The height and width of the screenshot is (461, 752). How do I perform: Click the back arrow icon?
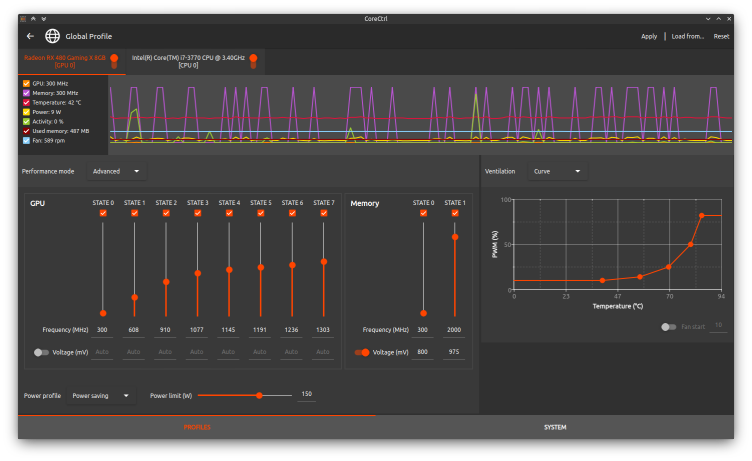[30, 36]
